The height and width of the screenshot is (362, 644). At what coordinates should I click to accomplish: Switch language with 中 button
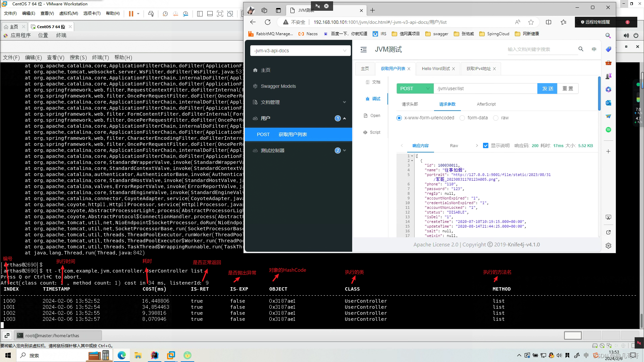594,49
